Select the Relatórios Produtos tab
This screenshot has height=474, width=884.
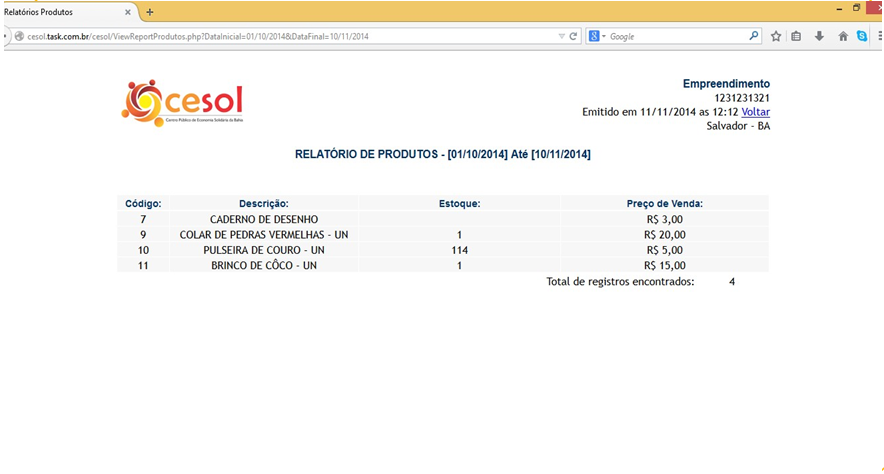50,12
